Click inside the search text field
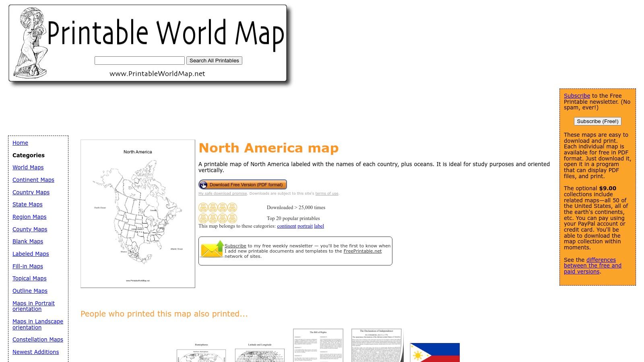644x362 pixels. 139,60
